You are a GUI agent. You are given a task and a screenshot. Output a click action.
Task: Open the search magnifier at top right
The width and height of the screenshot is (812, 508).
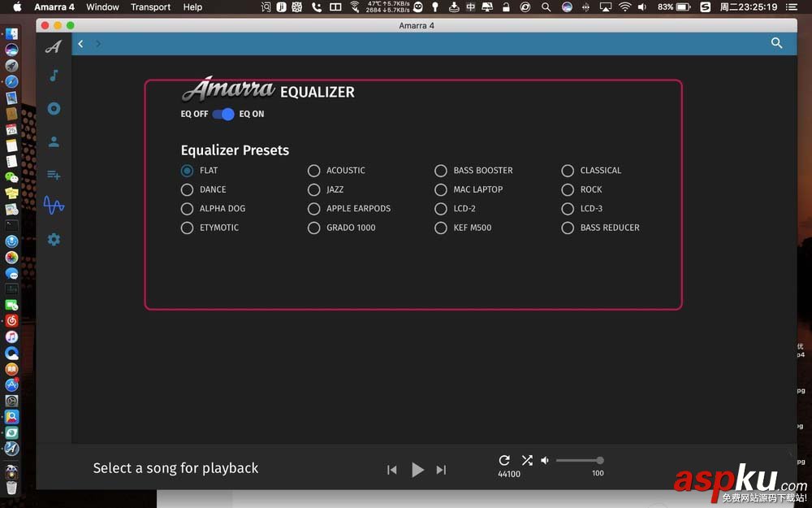coord(776,43)
